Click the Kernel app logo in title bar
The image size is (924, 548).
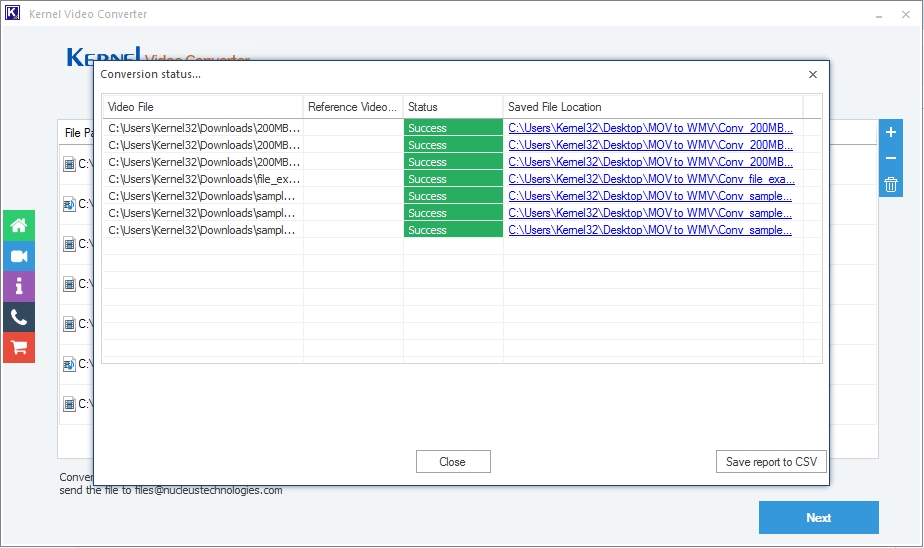[x=12, y=13]
